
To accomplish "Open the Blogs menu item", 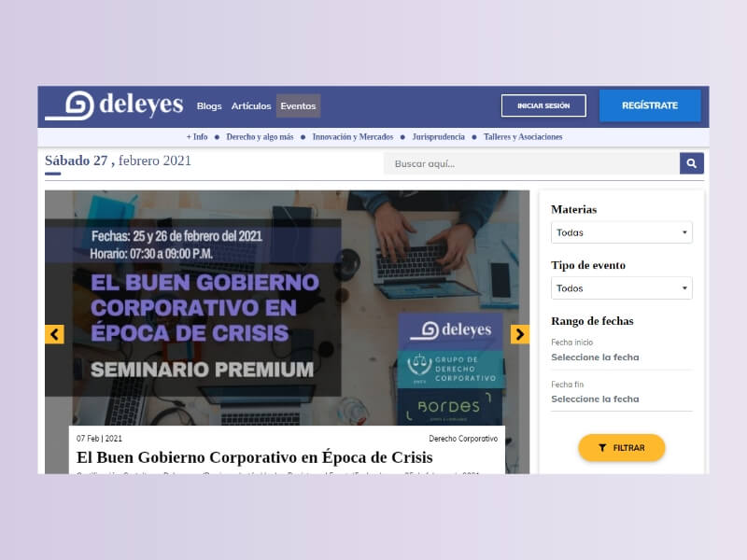I will (x=209, y=105).
